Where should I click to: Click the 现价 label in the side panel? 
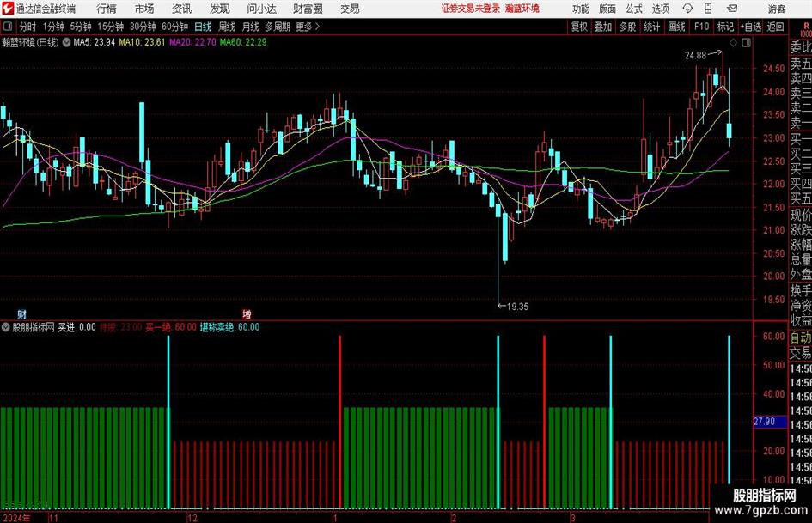click(x=801, y=215)
